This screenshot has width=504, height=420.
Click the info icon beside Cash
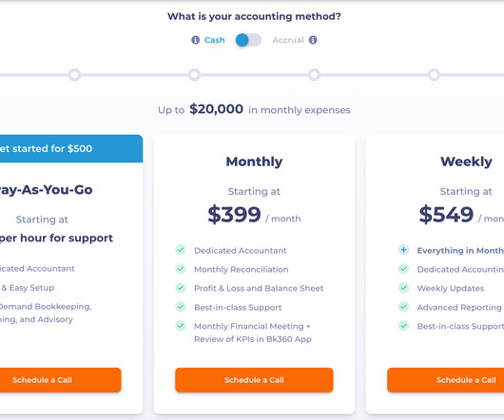click(x=196, y=40)
